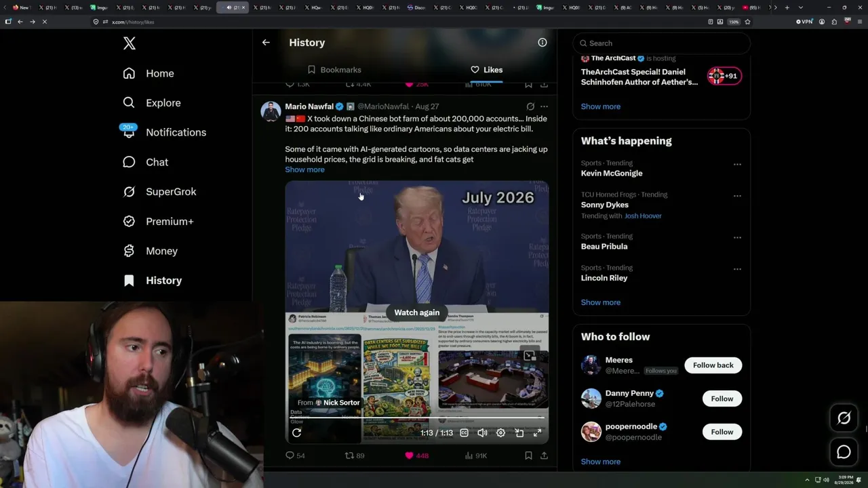Click the Search field on X
Image resolution: width=868 pixels, height=488 pixels.
tap(662, 43)
